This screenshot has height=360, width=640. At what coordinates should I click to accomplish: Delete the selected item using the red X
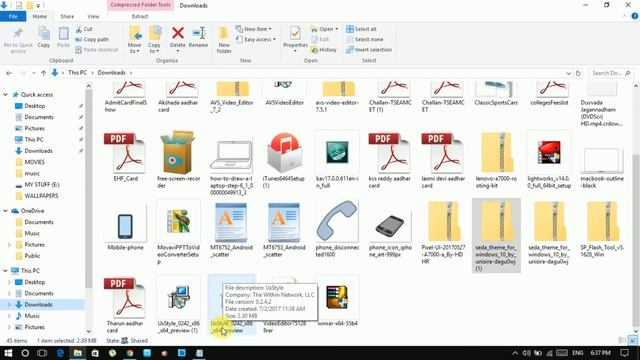(x=178, y=33)
